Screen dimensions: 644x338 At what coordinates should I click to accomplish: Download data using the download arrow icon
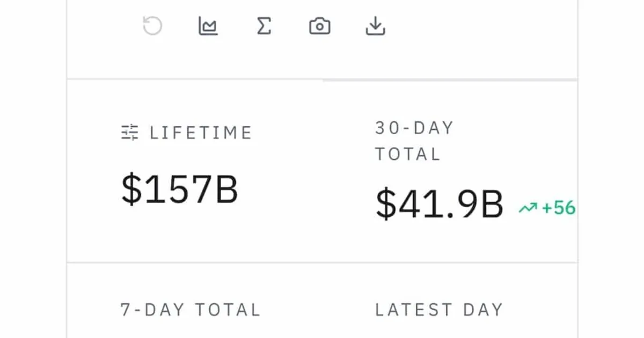point(376,26)
